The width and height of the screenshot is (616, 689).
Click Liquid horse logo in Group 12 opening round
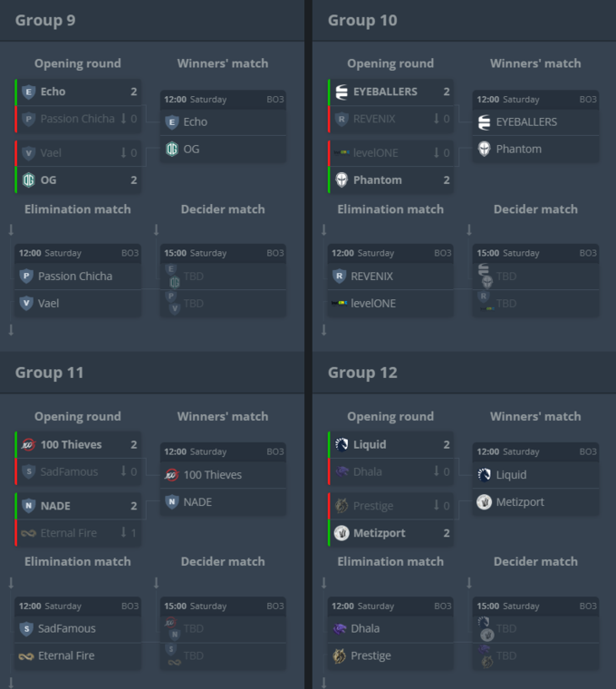coord(342,445)
